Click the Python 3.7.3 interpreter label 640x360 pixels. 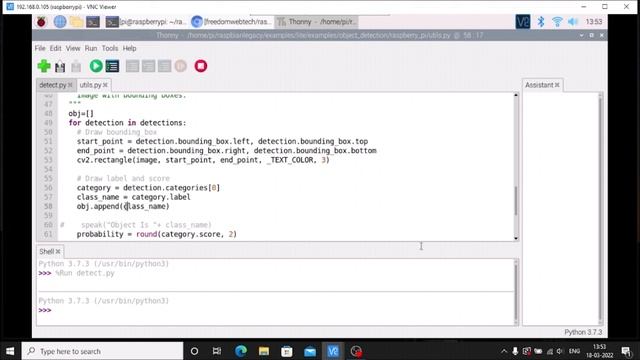[583, 332]
